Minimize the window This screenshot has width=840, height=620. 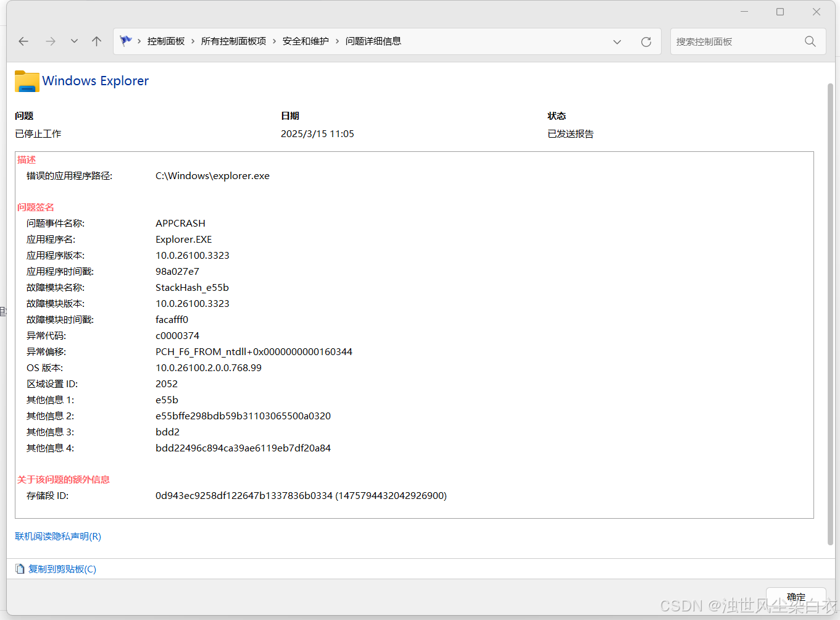point(744,12)
